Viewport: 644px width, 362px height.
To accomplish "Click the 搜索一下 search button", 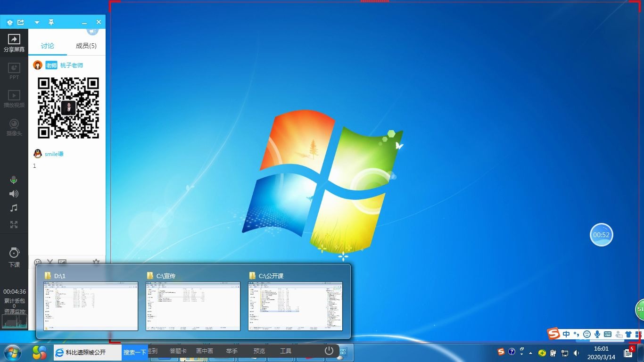I will click(135, 352).
